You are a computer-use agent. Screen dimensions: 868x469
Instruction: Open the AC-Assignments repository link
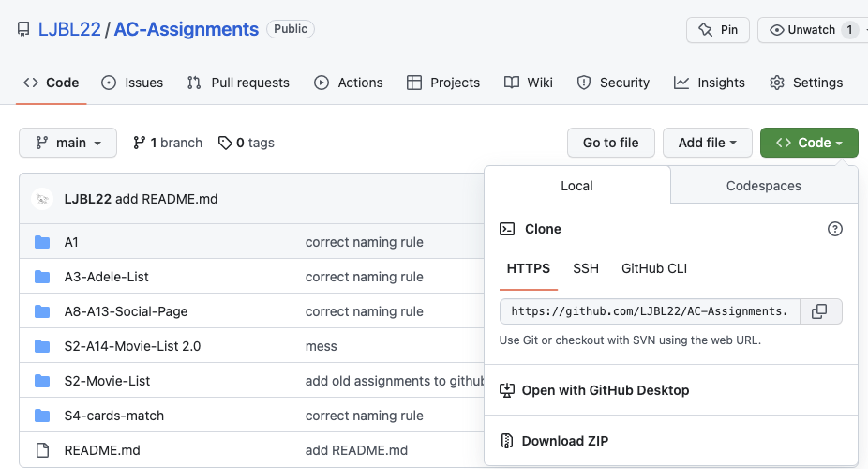[187, 29]
